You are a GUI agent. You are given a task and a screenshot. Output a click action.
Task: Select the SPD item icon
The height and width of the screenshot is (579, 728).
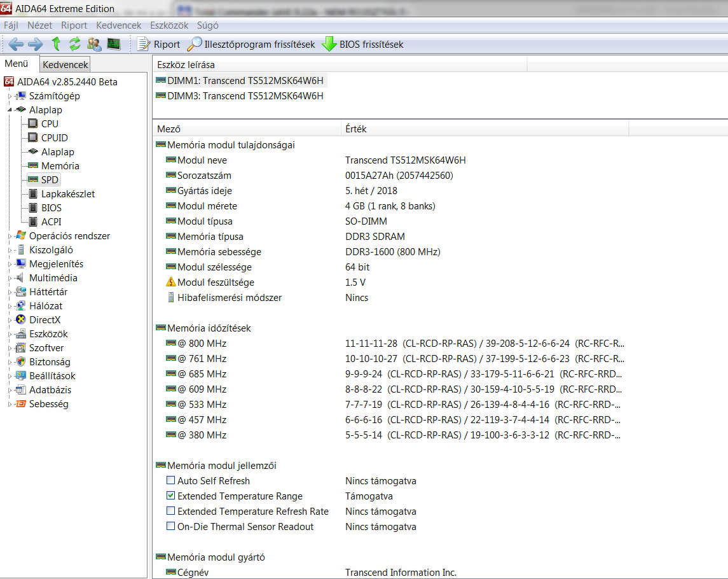(x=32, y=179)
